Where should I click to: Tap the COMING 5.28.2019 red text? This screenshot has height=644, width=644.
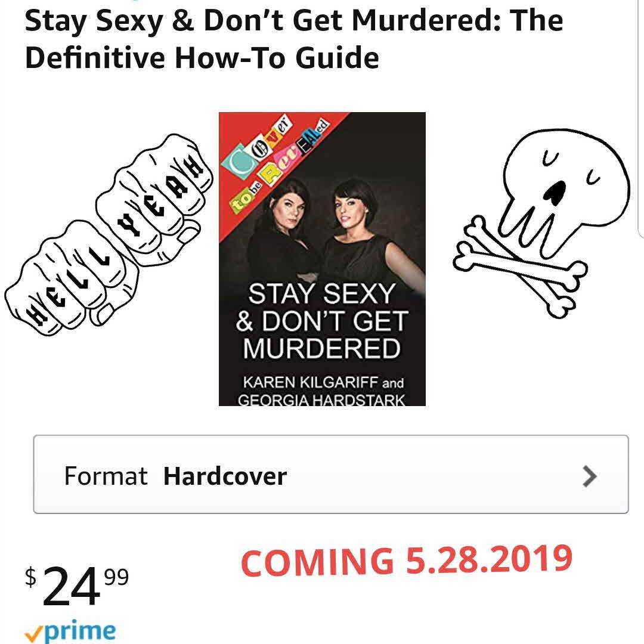point(406,560)
